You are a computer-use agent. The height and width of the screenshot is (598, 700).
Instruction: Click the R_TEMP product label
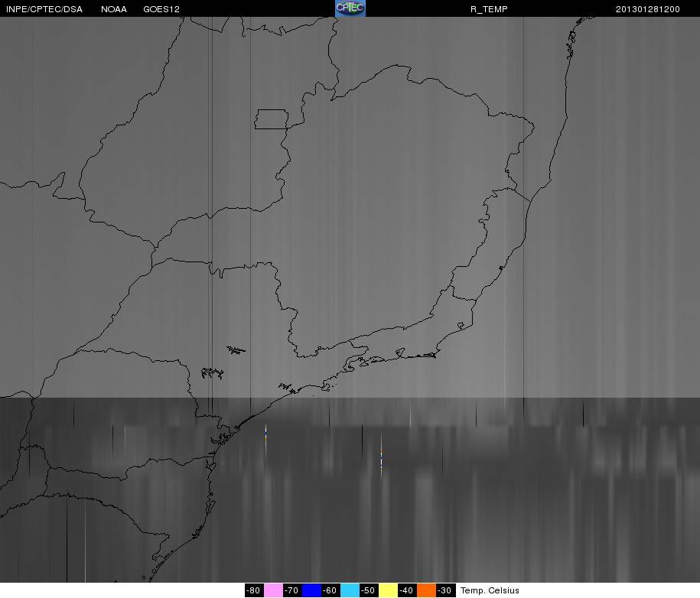tap(489, 9)
